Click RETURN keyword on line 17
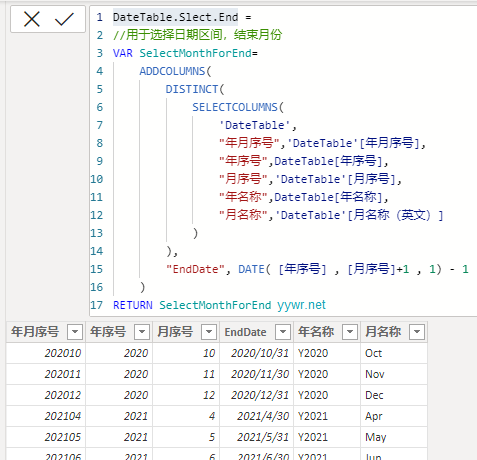Image resolution: width=477 pixels, height=460 pixels. tap(133, 305)
